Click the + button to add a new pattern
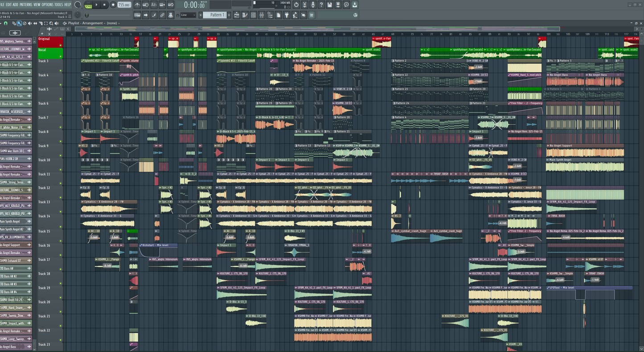644x352 pixels. 228,15
